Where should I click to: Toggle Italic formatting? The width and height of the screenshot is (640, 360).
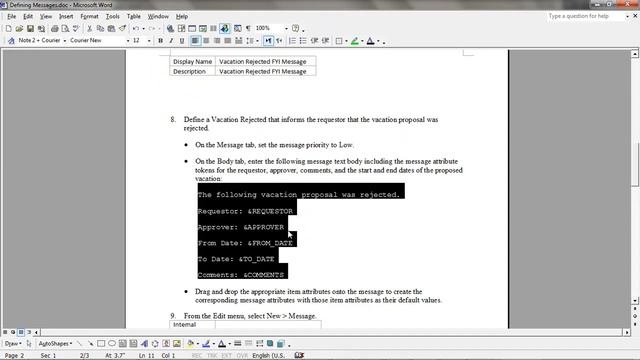coord(171,41)
